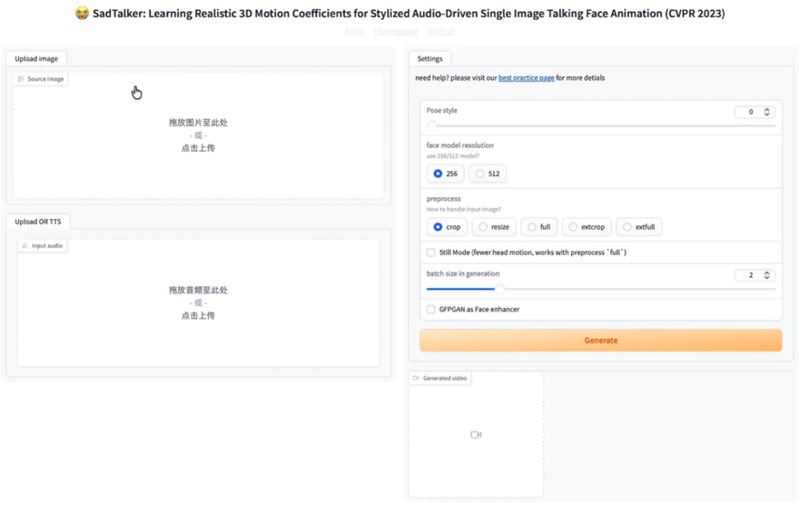Click the Generated video label icon
Viewport: 799px width, 507px height.
(416, 378)
